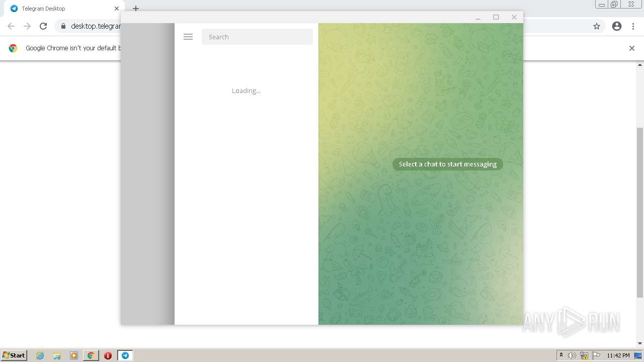Click the Chrome scrollbar up arrow
This screenshot has width=644, height=362.
point(640,65)
